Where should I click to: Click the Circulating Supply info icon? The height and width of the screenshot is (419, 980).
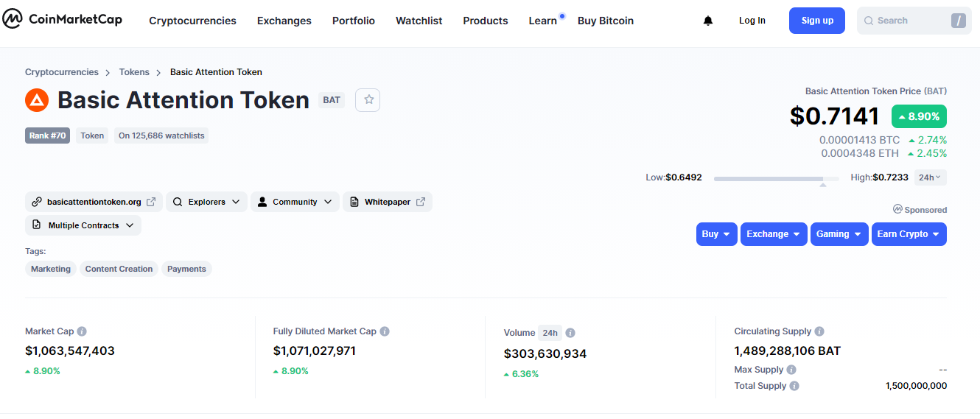pos(819,331)
